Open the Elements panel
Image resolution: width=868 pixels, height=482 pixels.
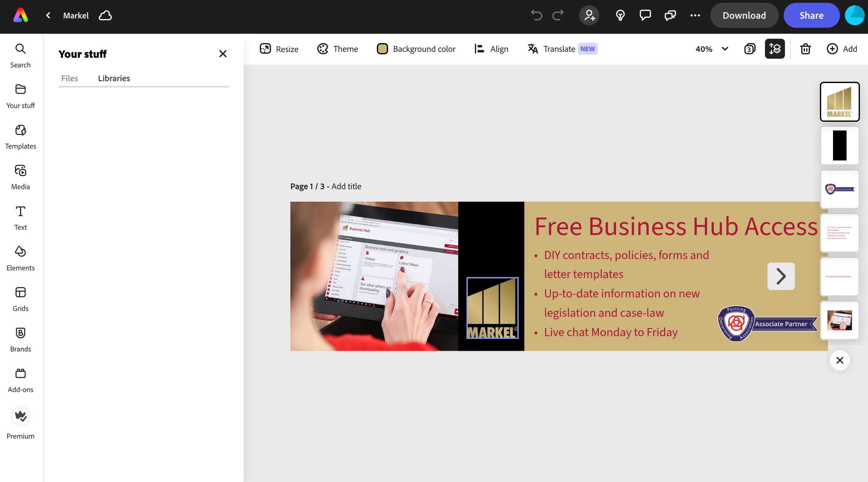click(20, 258)
